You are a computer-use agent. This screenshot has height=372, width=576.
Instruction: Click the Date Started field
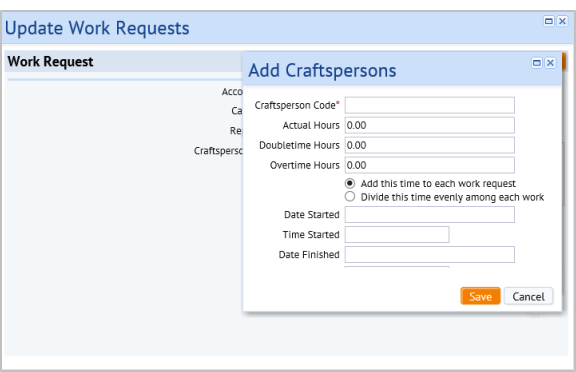click(429, 214)
